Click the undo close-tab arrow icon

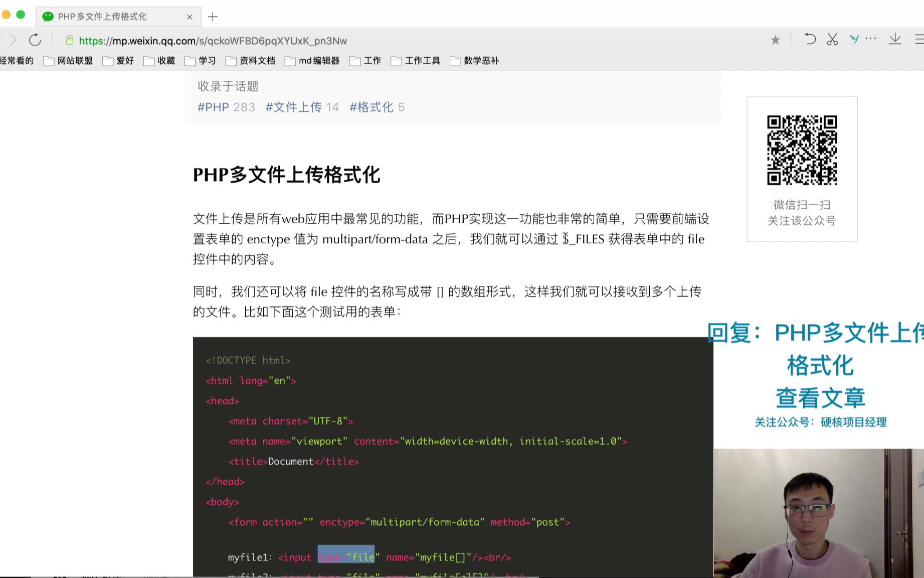pyautogui.click(x=810, y=39)
